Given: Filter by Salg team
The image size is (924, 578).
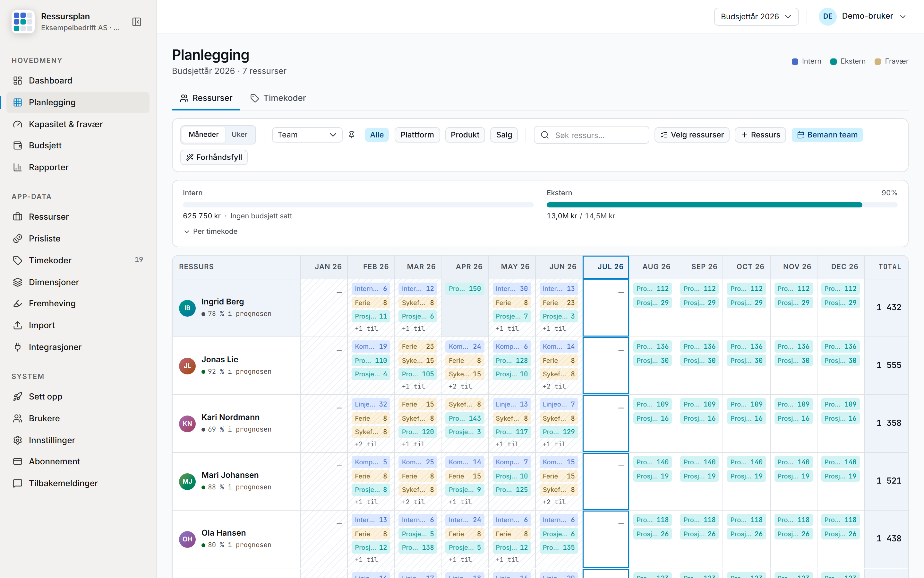Looking at the screenshot, I should (504, 135).
